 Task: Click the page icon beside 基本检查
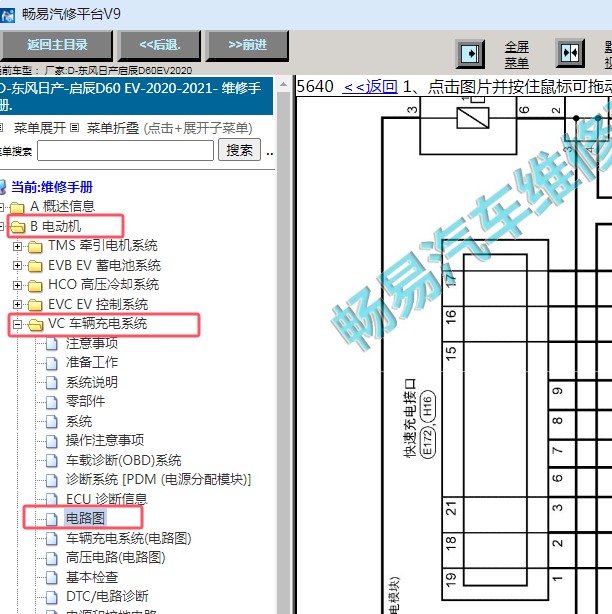click(x=52, y=577)
